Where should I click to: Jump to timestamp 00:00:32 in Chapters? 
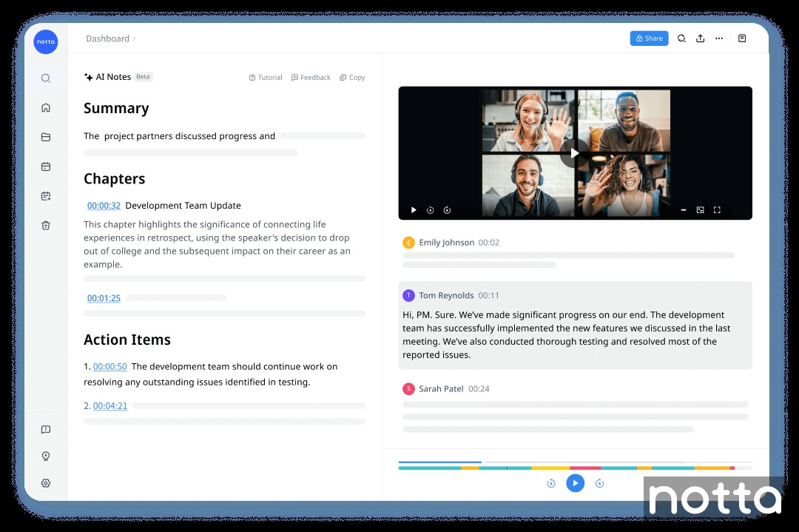point(103,205)
